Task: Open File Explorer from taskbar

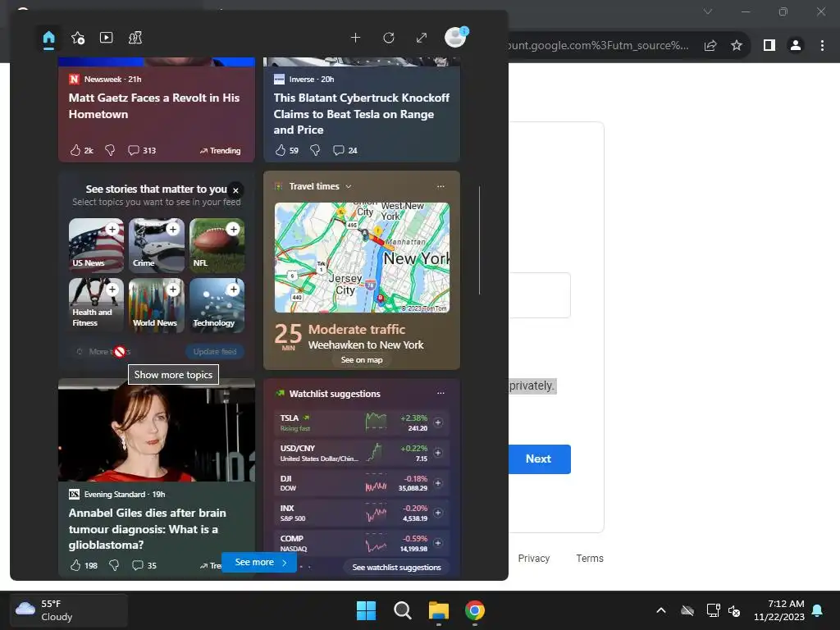Action: [438, 610]
